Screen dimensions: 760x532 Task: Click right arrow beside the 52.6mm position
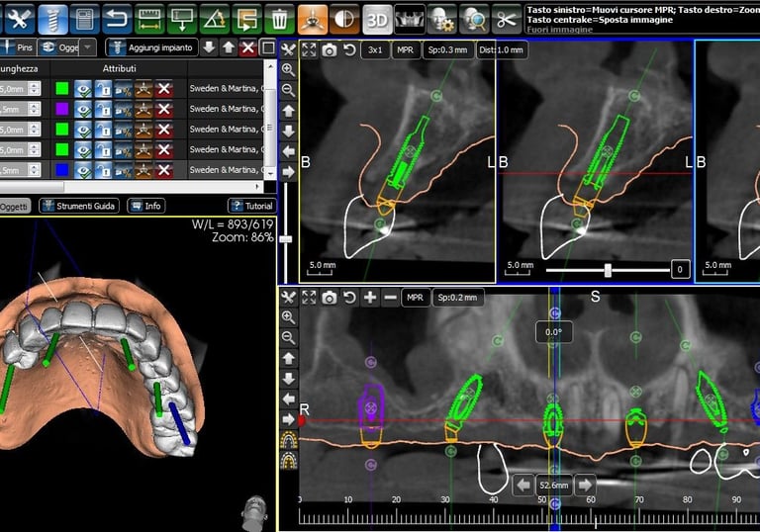coord(585,485)
